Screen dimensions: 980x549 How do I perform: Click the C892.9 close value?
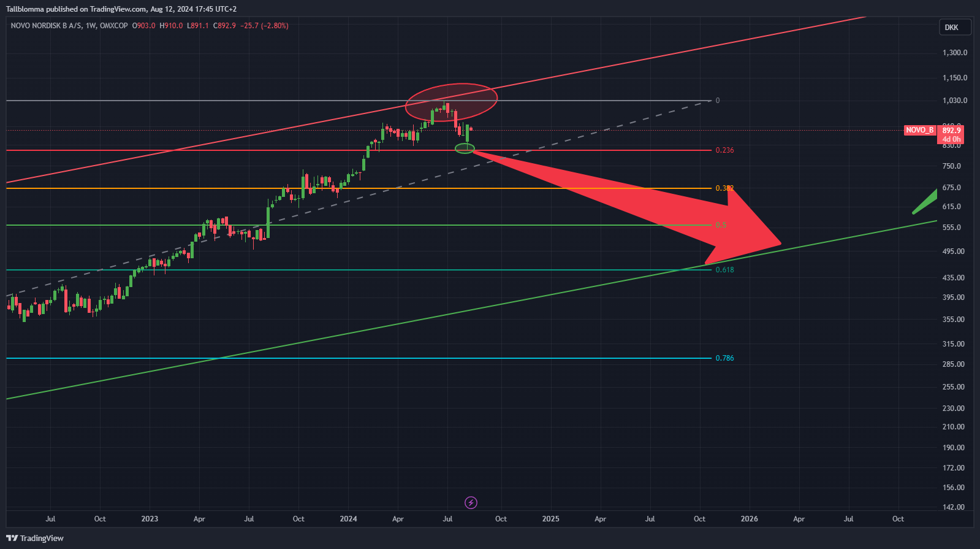tap(224, 26)
